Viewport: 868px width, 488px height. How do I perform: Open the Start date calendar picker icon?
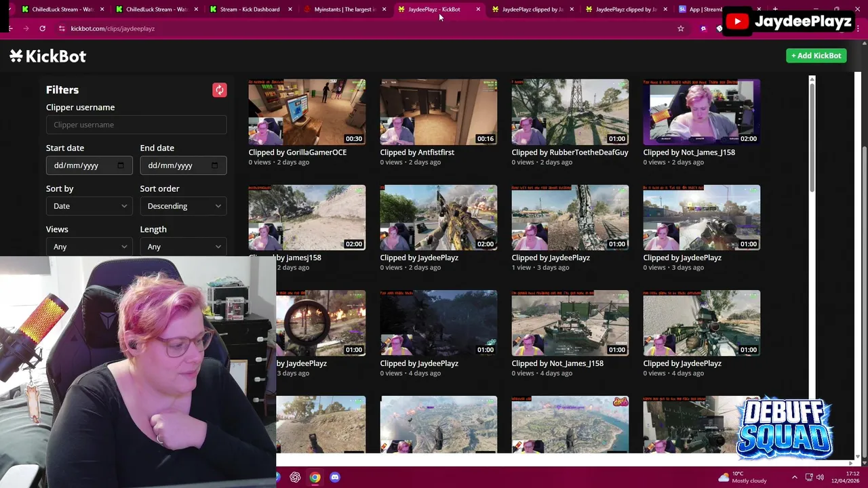[121, 165]
